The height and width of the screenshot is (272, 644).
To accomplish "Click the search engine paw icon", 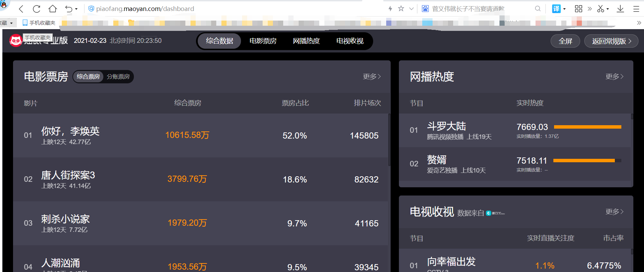I will [x=425, y=9].
